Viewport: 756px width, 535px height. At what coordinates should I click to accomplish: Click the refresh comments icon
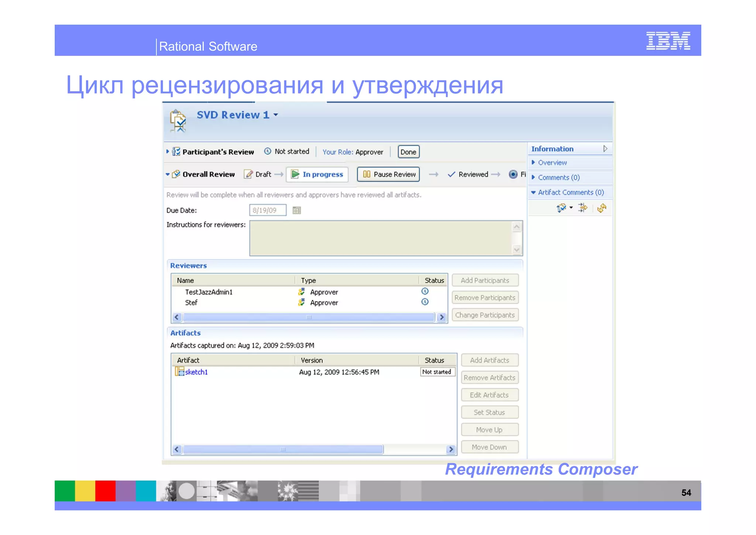(602, 208)
